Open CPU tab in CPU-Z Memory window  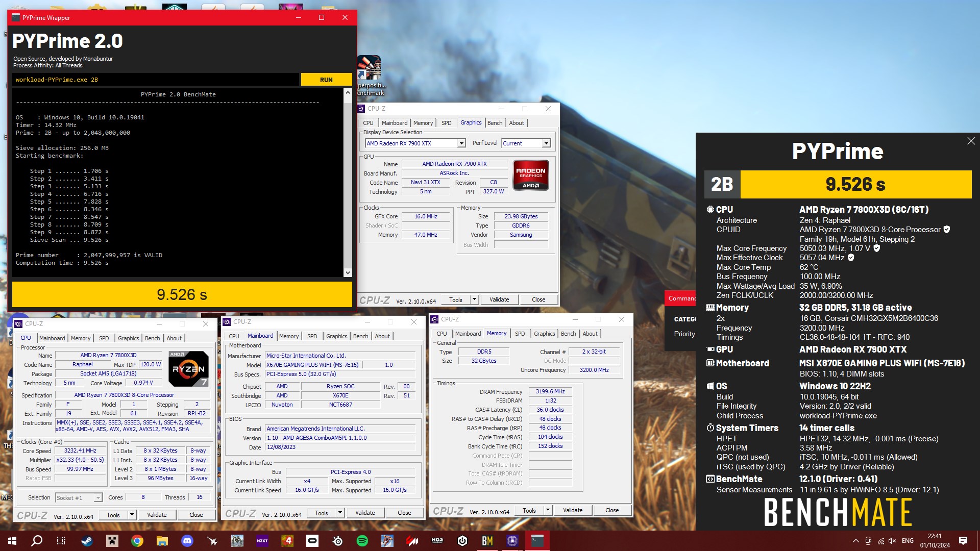click(442, 334)
